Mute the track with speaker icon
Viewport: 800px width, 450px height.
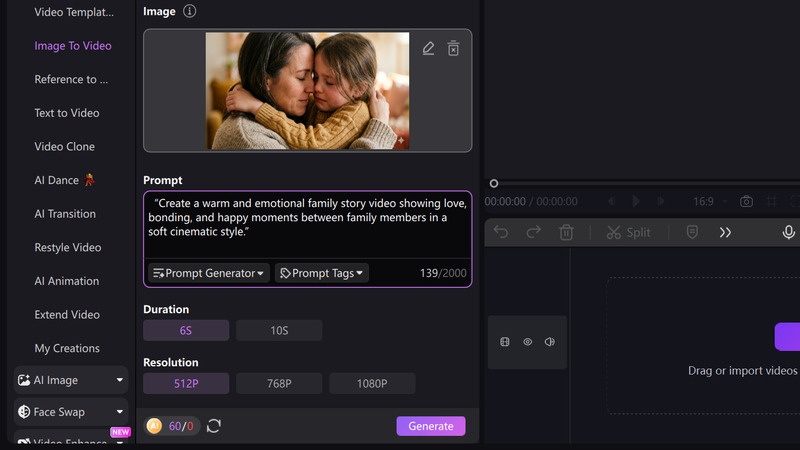[x=549, y=342]
